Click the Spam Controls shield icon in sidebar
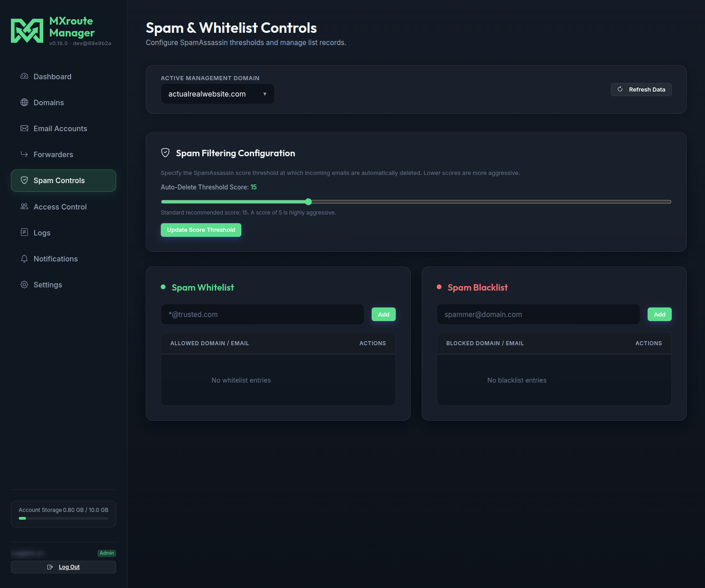Image resolution: width=705 pixels, height=588 pixels. coord(24,180)
